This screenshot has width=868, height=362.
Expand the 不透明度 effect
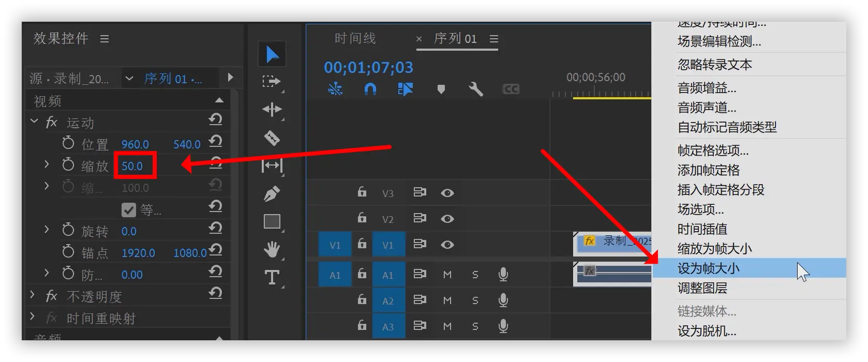tap(33, 295)
